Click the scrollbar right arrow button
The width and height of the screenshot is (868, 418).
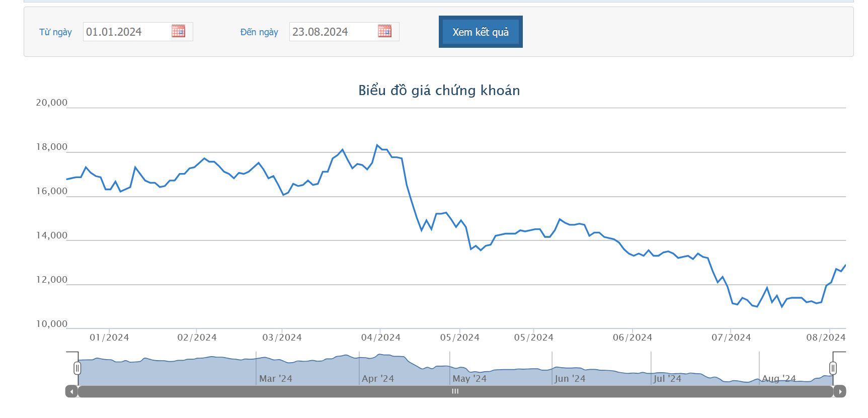click(x=840, y=391)
